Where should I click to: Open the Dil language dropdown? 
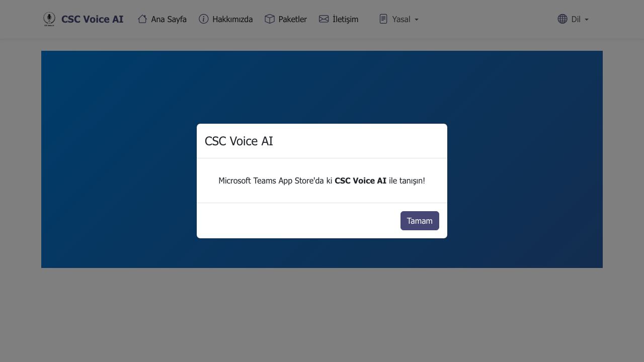[573, 19]
